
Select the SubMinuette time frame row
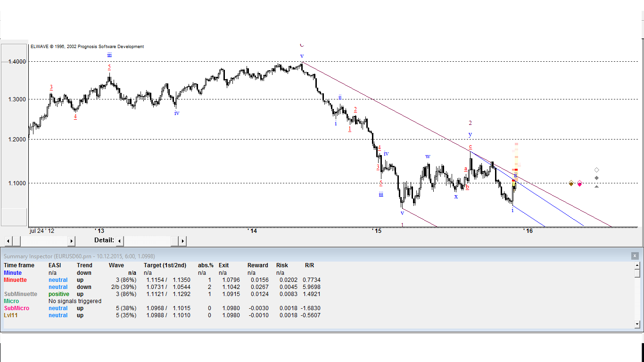[20, 294]
